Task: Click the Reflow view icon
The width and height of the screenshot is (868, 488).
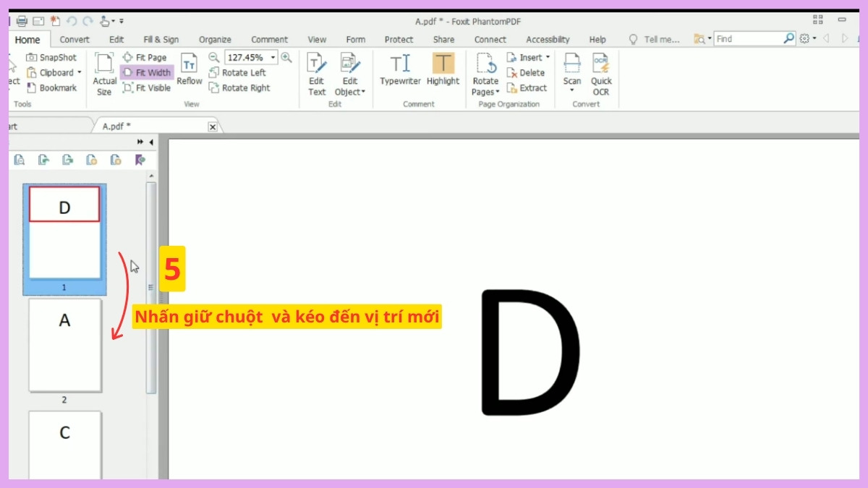Action: (x=189, y=71)
